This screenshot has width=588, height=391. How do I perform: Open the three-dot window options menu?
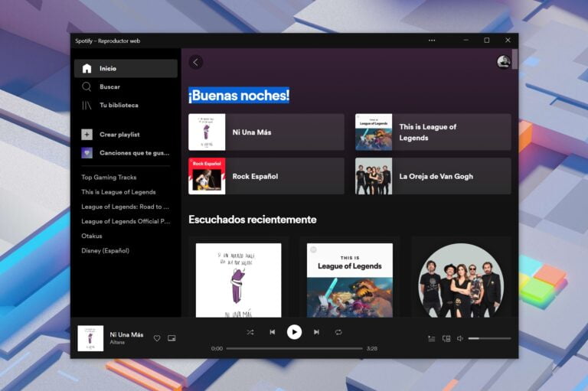[432, 40]
